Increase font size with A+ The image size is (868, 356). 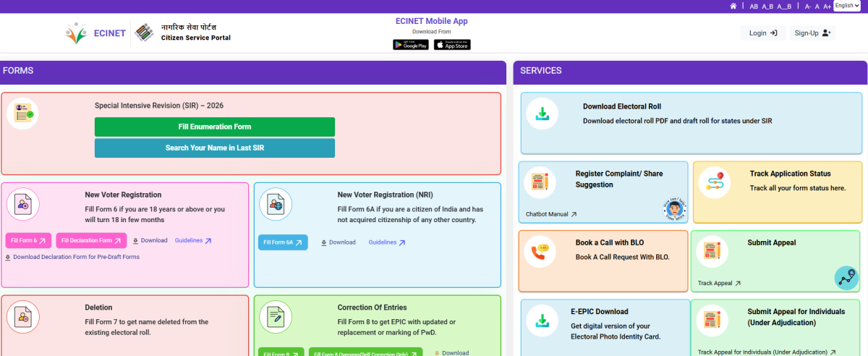(x=827, y=6)
